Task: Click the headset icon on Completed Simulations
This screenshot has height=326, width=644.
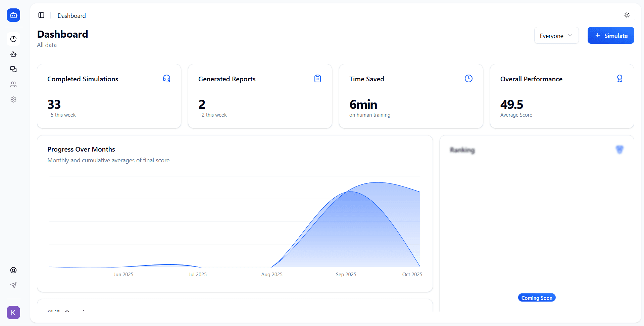Action: pyautogui.click(x=166, y=79)
